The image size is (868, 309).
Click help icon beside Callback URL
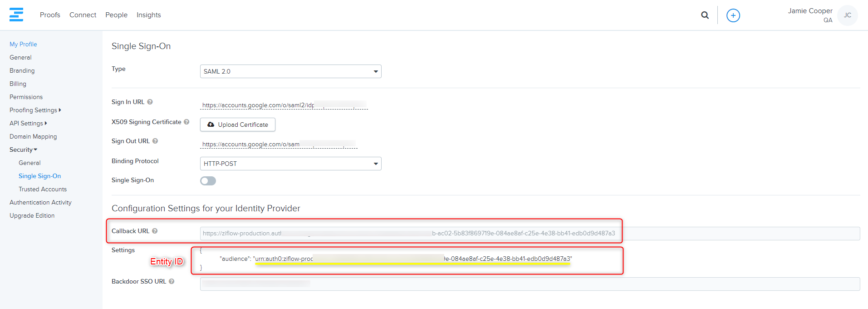(x=155, y=231)
